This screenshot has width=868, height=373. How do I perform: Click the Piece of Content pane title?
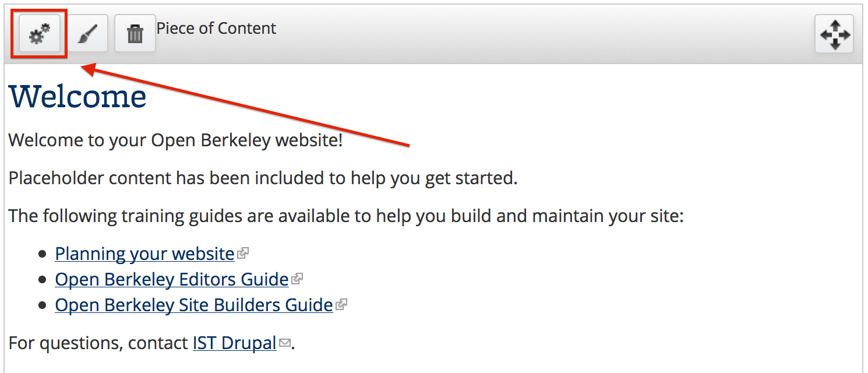[x=217, y=29]
